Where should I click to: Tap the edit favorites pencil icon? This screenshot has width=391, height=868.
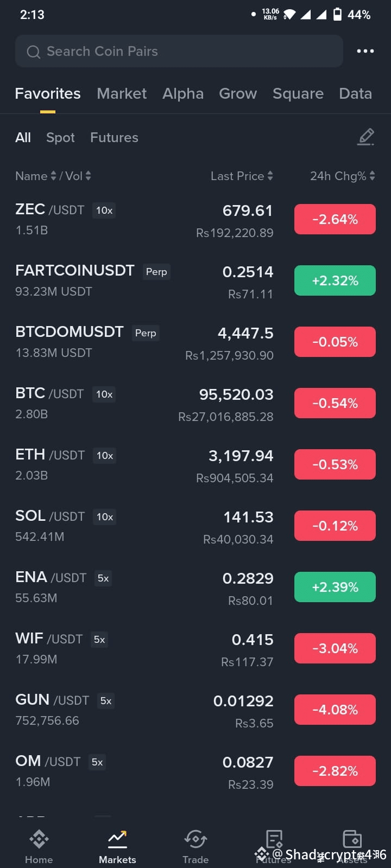click(366, 137)
